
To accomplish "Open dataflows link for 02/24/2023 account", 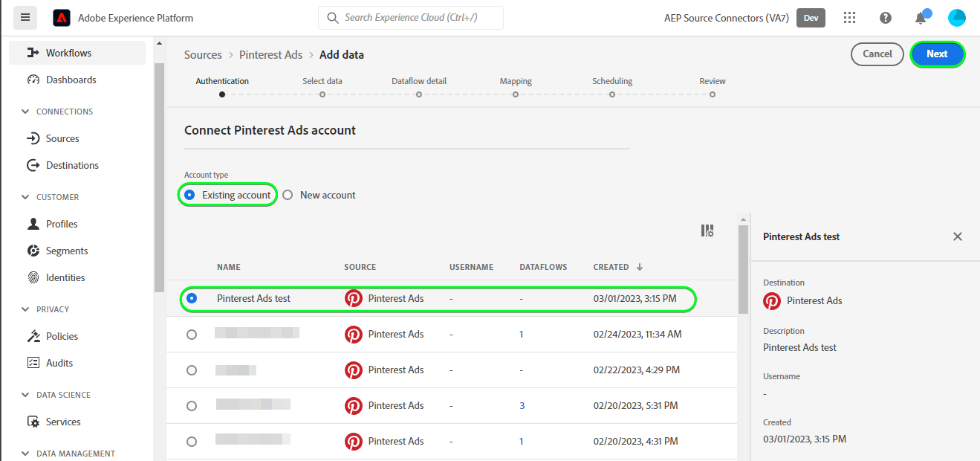I will pos(522,335).
